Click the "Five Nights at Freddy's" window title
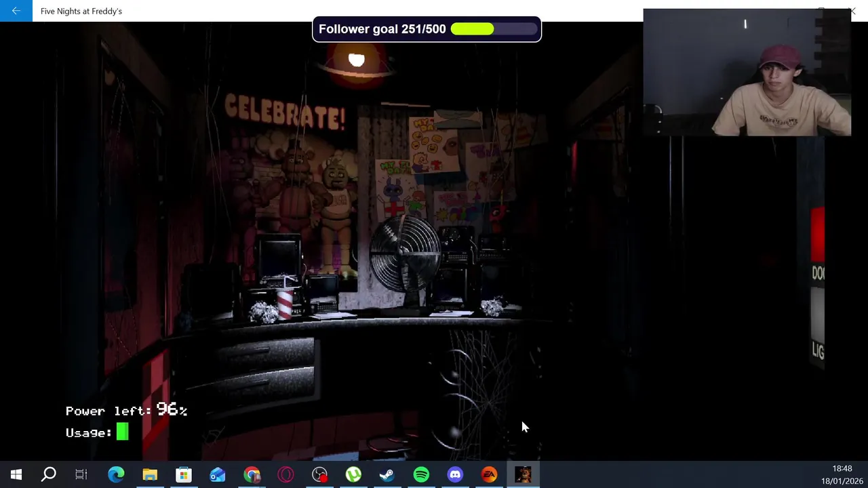The height and width of the screenshot is (488, 868). 81,11
